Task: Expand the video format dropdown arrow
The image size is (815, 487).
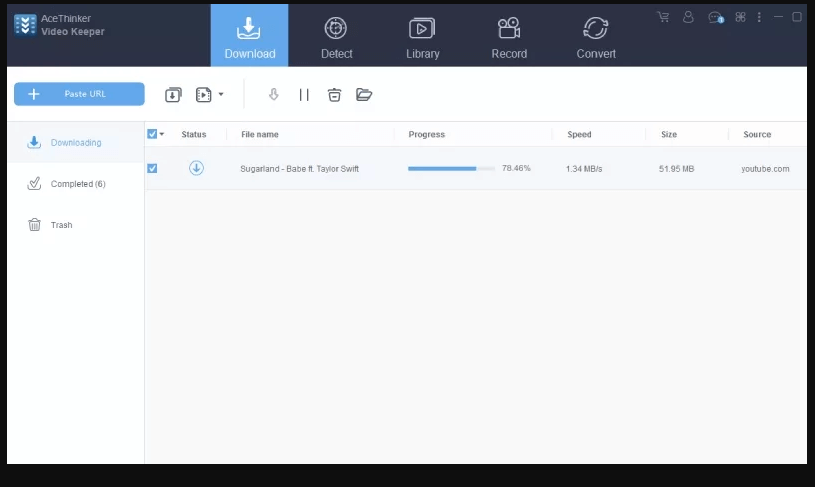Action: (221, 95)
